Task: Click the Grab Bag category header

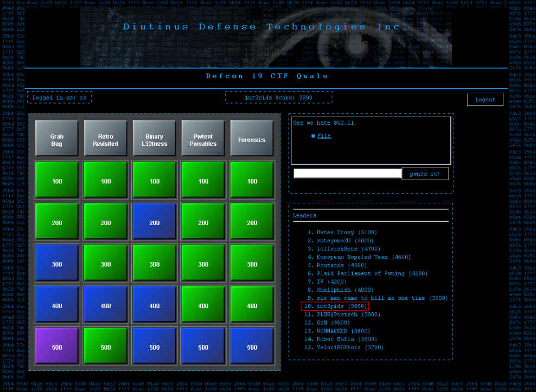Action: pos(57,138)
